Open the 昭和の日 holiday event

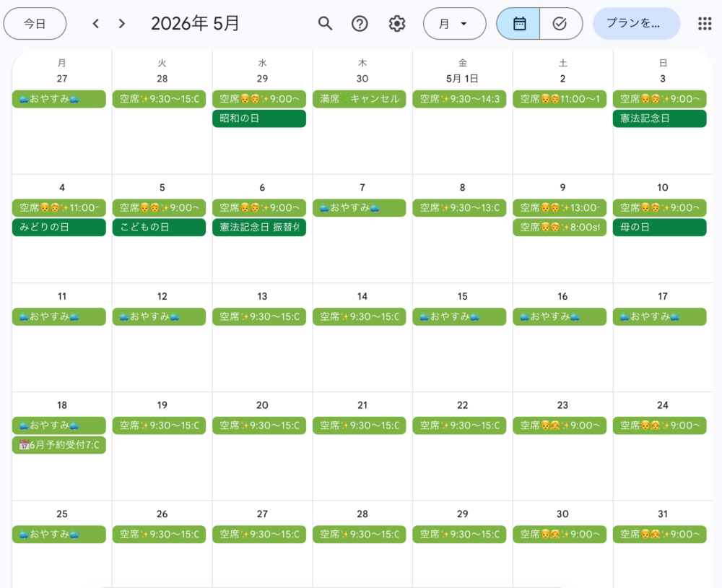(259, 118)
